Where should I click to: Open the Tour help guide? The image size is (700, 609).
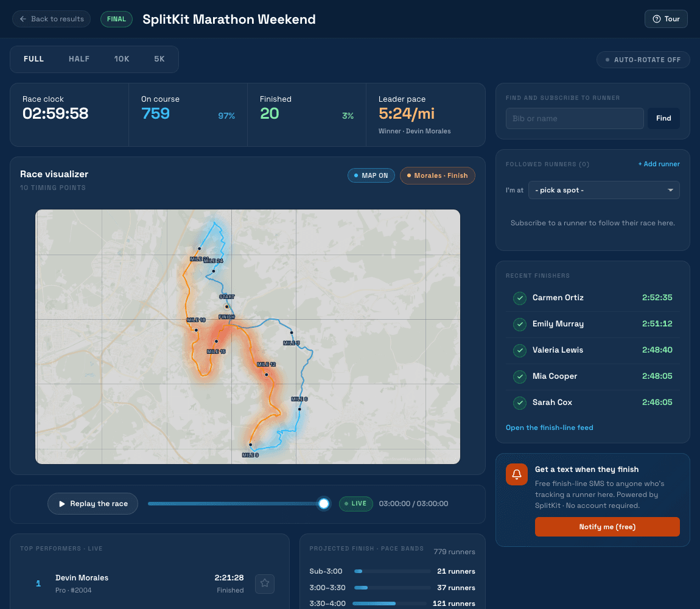pos(666,19)
